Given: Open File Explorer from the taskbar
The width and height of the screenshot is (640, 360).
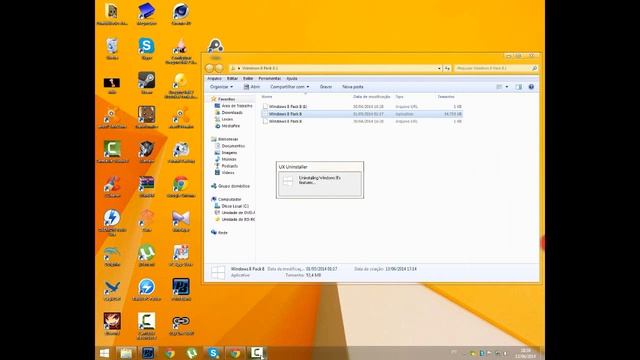Looking at the screenshot, I should coord(126,353).
